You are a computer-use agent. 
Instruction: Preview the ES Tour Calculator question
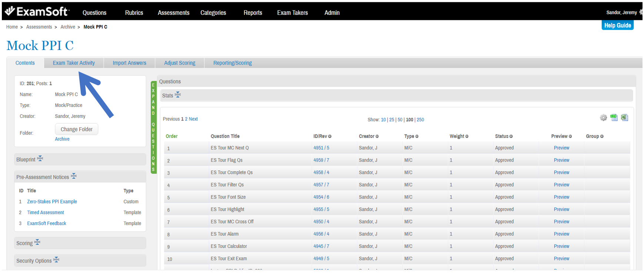(x=561, y=246)
